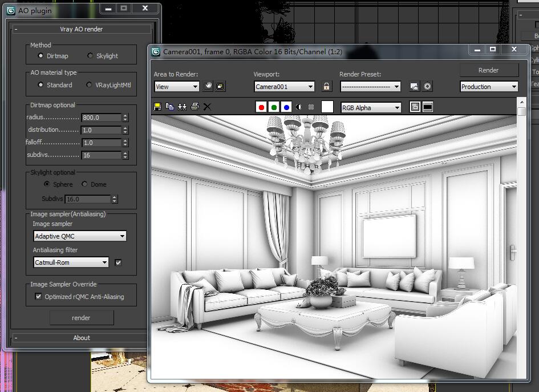The width and height of the screenshot is (539, 392).
Task: Collapse the Vray AO render rollout
Action: tap(82, 29)
